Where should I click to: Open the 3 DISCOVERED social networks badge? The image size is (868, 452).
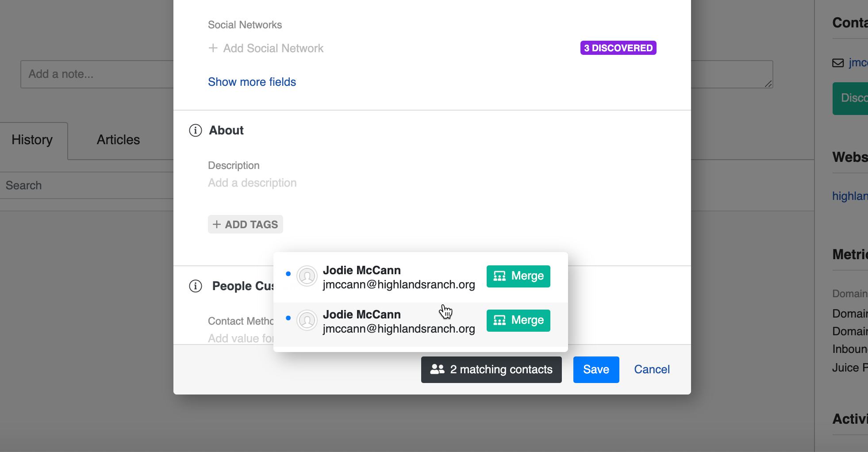click(x=618, y=48)
